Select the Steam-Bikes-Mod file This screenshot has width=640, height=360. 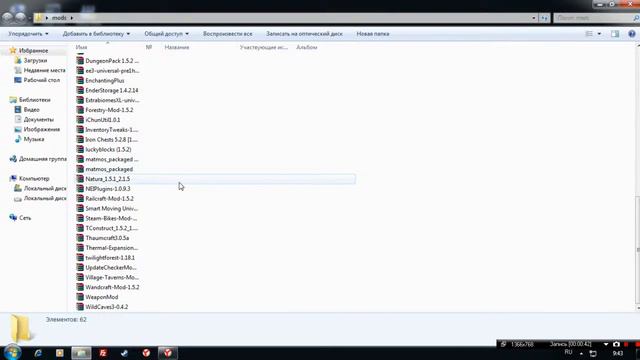pyautogui.click(x=107, y=218)
